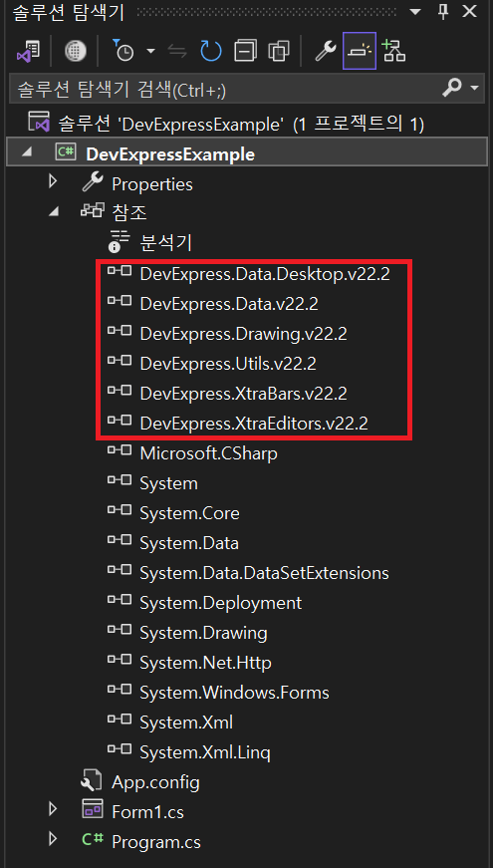Select DevExpress.Data.v22.2 reference
Viewport: 493px width, 868px height.
[x=229, y=303]
